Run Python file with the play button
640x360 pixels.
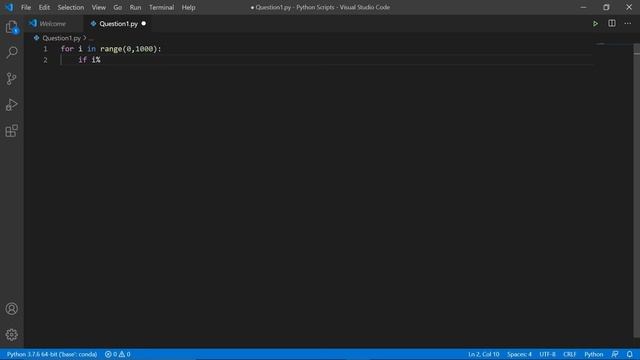tap(595, 24)
